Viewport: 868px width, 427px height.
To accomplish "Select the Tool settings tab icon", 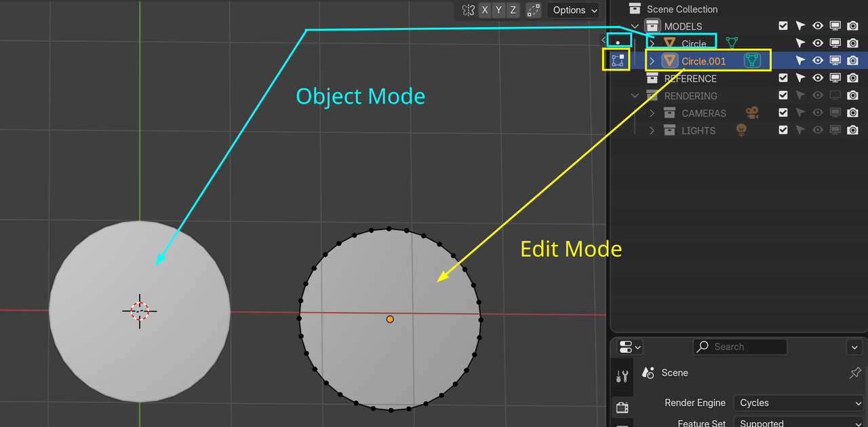I will pyautogui.click(x=623, y=375).
